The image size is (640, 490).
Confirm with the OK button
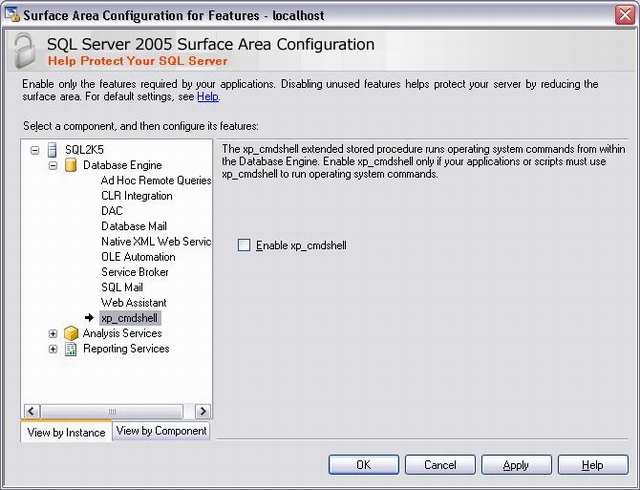click(364, 465)
